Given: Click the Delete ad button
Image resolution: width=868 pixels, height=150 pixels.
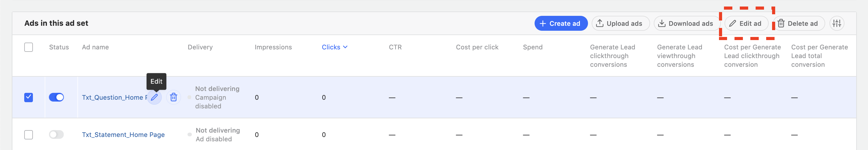Looking at the screenshot, I should click(798, 23).
